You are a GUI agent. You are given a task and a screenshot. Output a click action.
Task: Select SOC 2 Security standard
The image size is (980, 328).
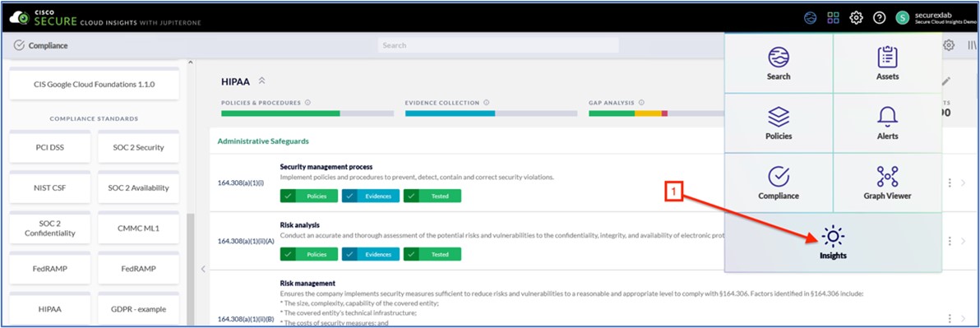[139, 147]
